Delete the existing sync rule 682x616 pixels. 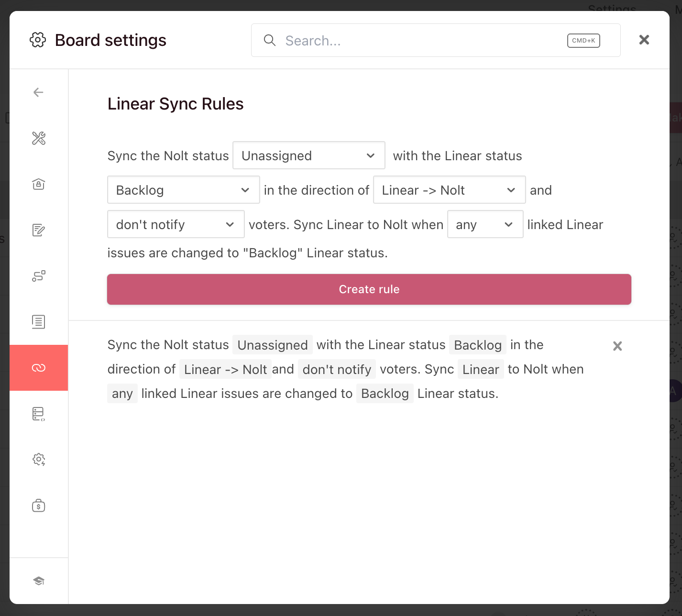[617, 346]
